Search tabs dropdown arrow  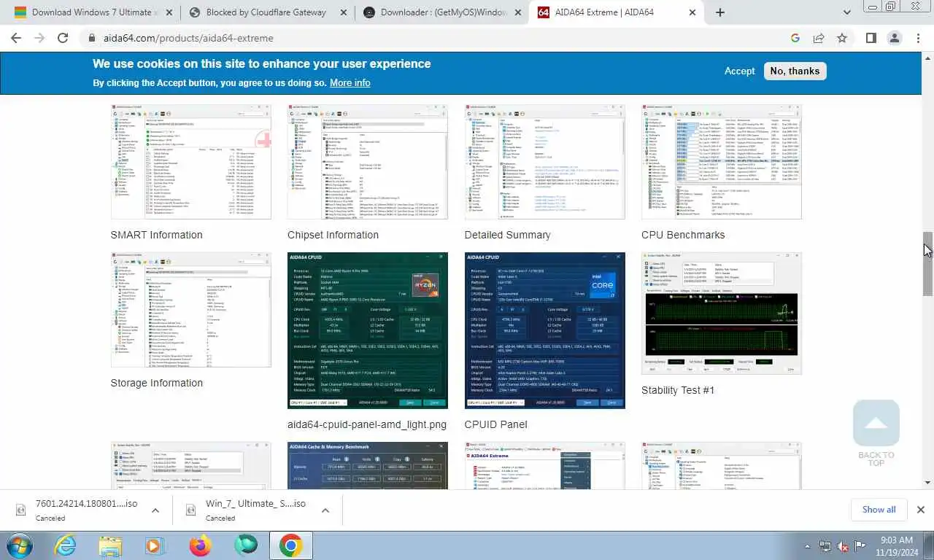click(x=846, y=12)
